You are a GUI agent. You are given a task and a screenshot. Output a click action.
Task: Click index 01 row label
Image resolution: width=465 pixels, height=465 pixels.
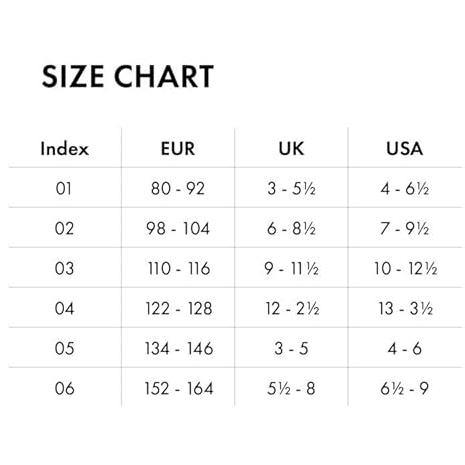(64, 188)
